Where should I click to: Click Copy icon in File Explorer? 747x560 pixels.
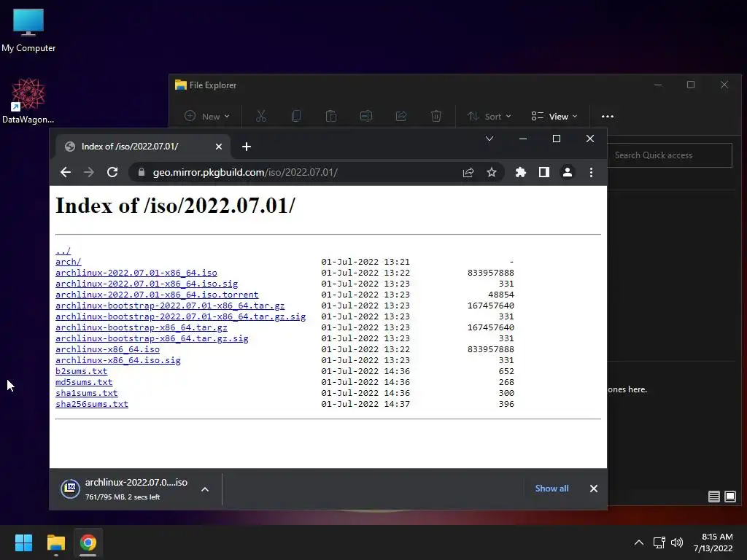[x=296, y=116]
